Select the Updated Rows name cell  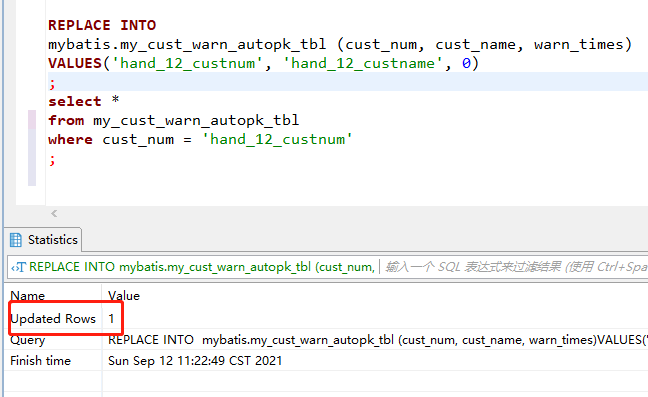coord(53,319)
